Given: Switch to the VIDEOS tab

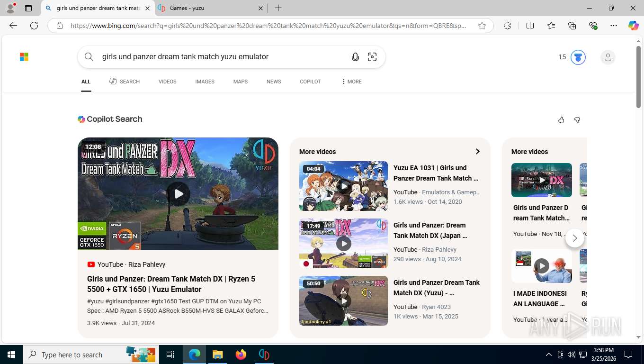Looking at the screenshot, I should pos(168,82).
